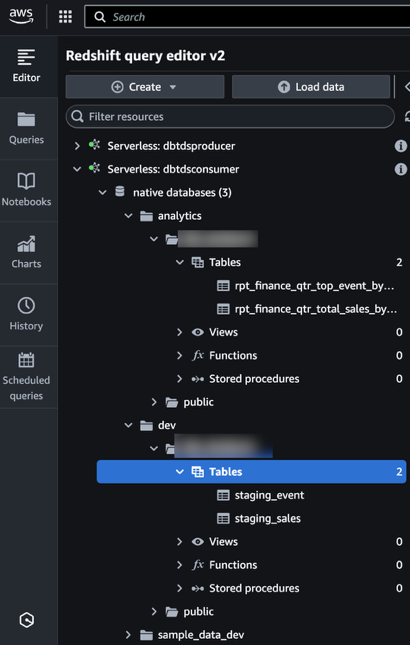Image resolution: width=410 pixels, height=645 pixels.
Task: Open the Scheduled queries sidebar tab
Action: tap(26, 377)
